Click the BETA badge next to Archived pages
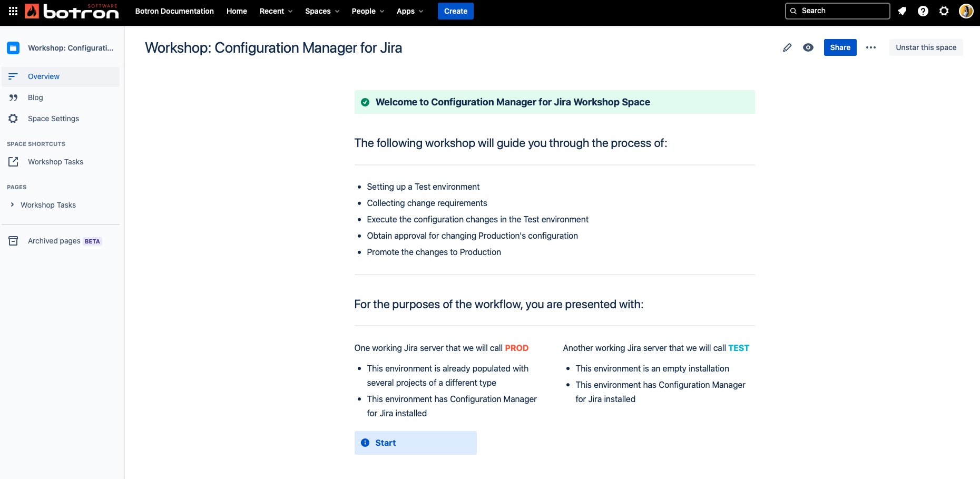 tap(92, 241)
